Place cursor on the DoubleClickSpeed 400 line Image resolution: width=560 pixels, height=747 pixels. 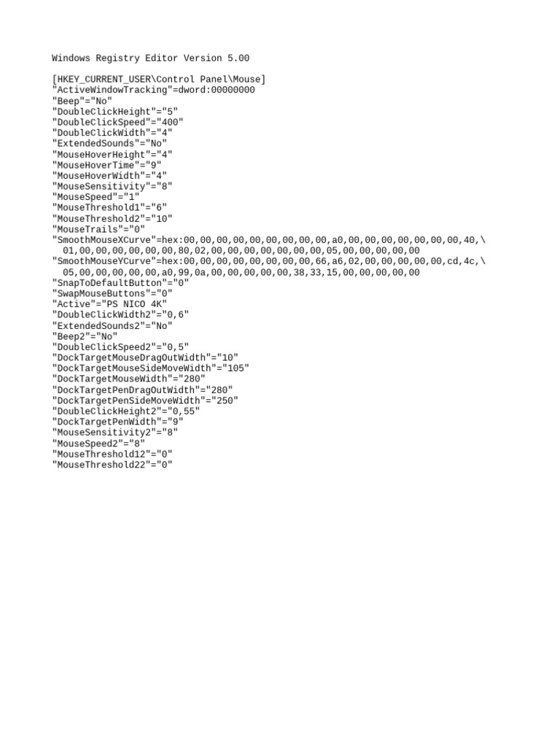117,122
